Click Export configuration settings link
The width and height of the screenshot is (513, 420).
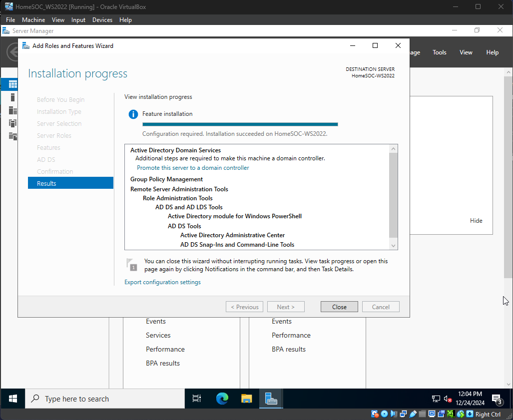click(x=162, y=282)
